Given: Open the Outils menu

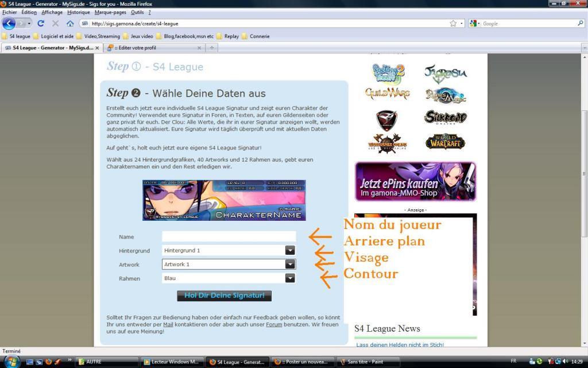Looking at the screenshot, I should (137, 13).
